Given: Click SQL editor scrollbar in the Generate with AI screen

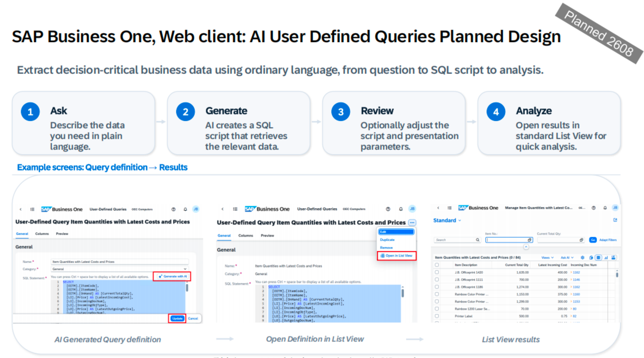Looking at the screenshot, I should point(187,288).
